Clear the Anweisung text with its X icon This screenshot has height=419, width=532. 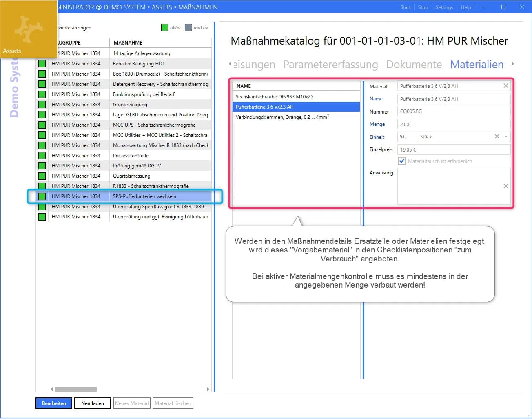coord(505,186)
